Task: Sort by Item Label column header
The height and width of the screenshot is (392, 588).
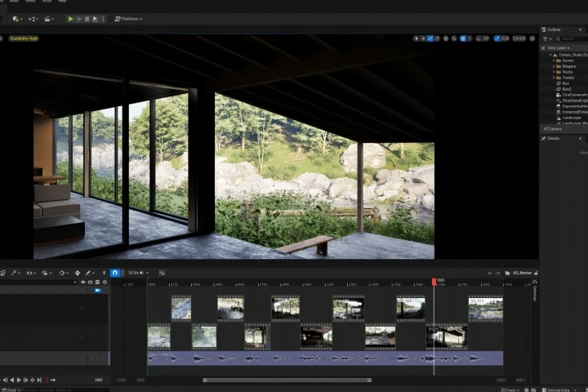Action: pos(558,48)
